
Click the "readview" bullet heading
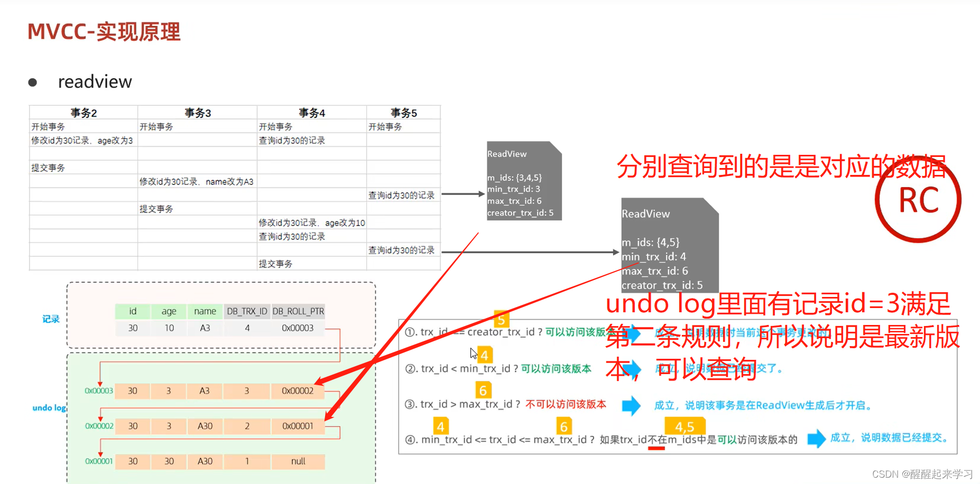tap(95, 82)
